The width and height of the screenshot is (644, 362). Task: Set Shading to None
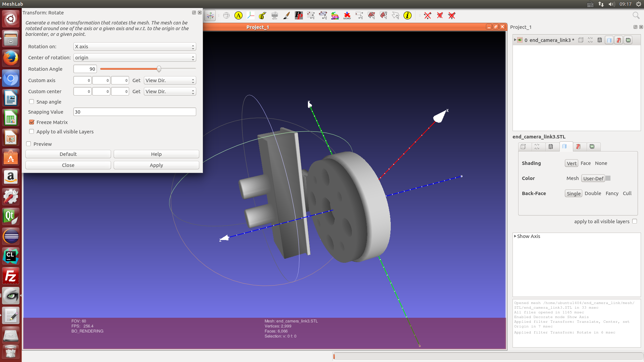click(601, 163)
